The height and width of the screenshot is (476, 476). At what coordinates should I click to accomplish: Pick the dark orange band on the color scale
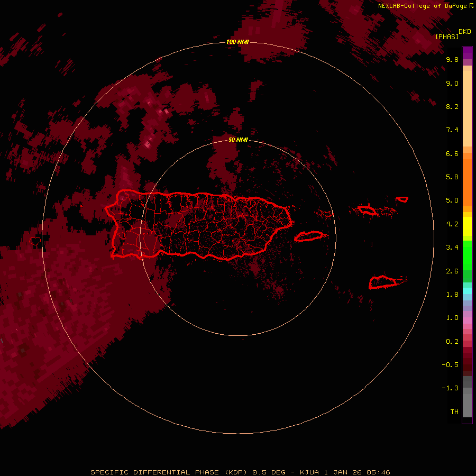(467, 182)
